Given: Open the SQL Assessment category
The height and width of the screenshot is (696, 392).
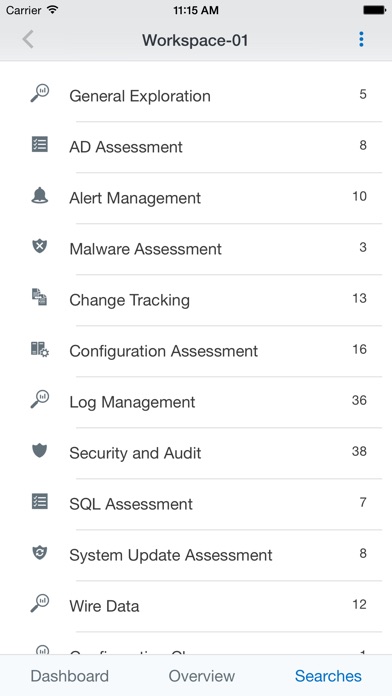Looking at the screenshot, I should pos(196,504).
